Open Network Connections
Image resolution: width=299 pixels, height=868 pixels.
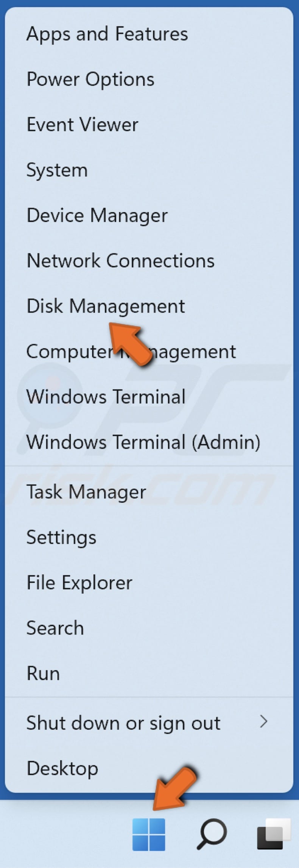(121, 260)
